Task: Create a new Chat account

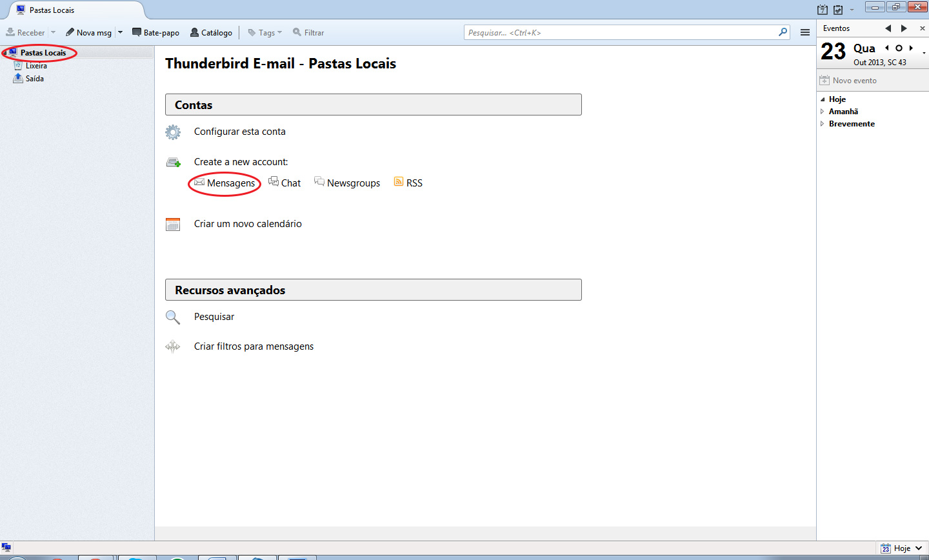Action: 285,183
